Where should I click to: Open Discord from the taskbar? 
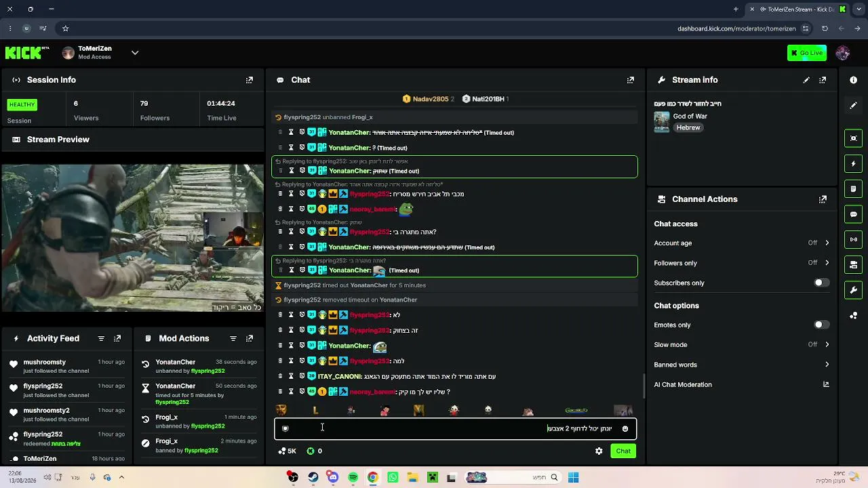pyautogui.click(x=333, y=478)
